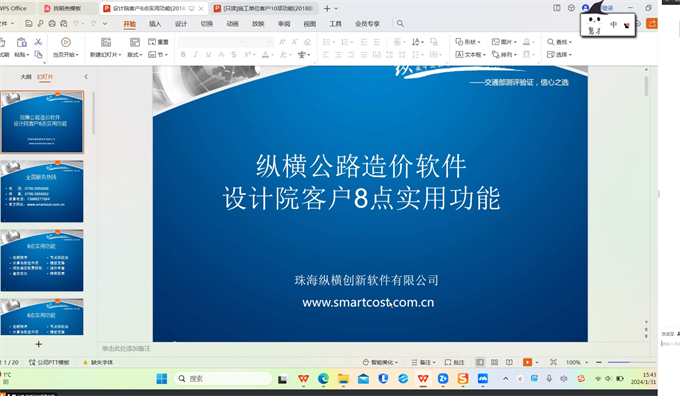Click the Print icon in quick toolbar
The height and width of the screenshot is (396, 680).
click(52, 23)
